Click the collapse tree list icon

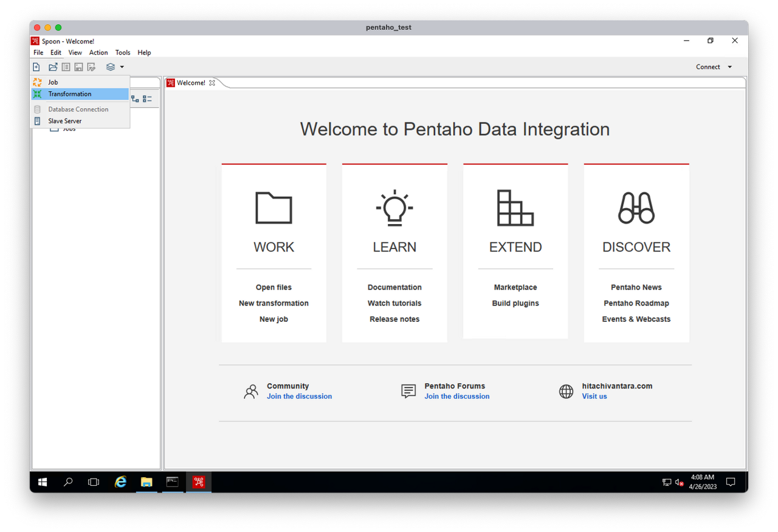click(x=147, y=98)
